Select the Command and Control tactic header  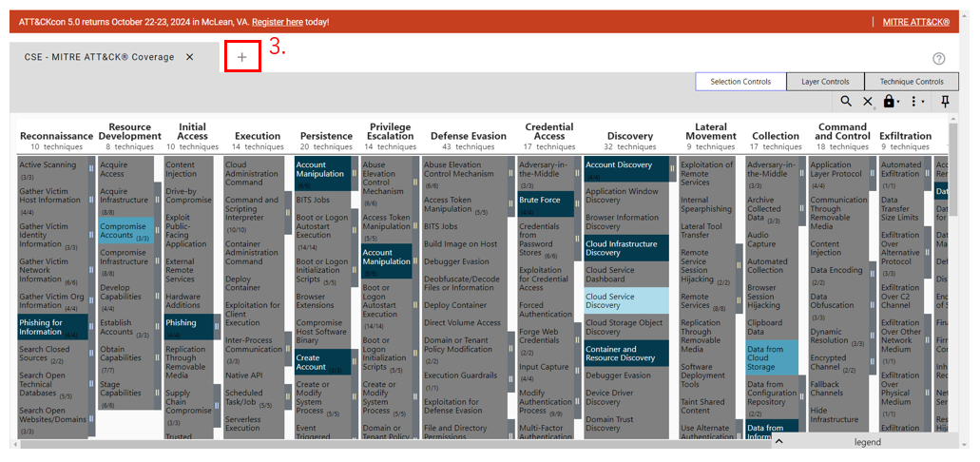tap(842, 131)
